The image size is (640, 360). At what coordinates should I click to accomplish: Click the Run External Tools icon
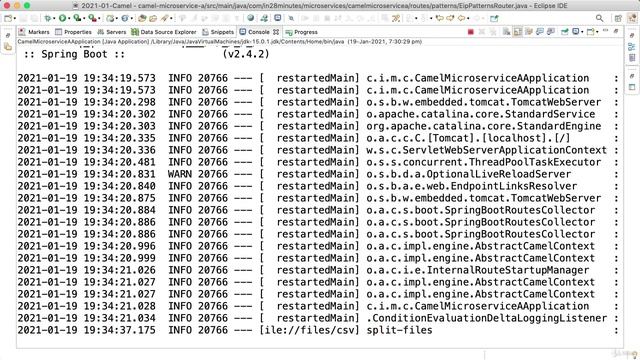pos(92,18)
